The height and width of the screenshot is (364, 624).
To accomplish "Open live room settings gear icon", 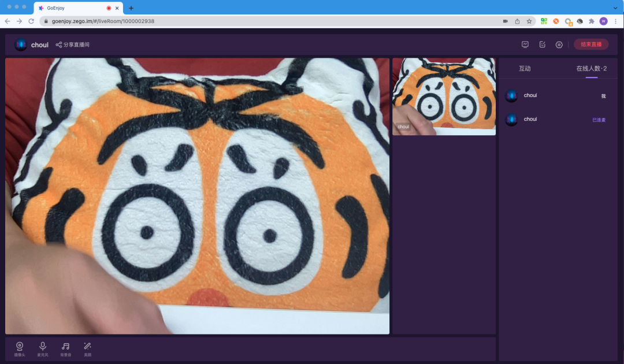I will [x=559, y=44].
